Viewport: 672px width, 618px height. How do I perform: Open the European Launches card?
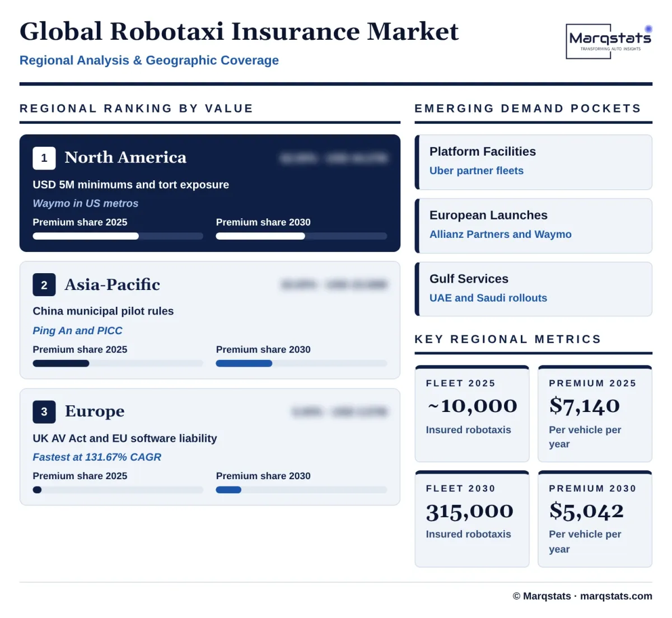click(534, 226)
